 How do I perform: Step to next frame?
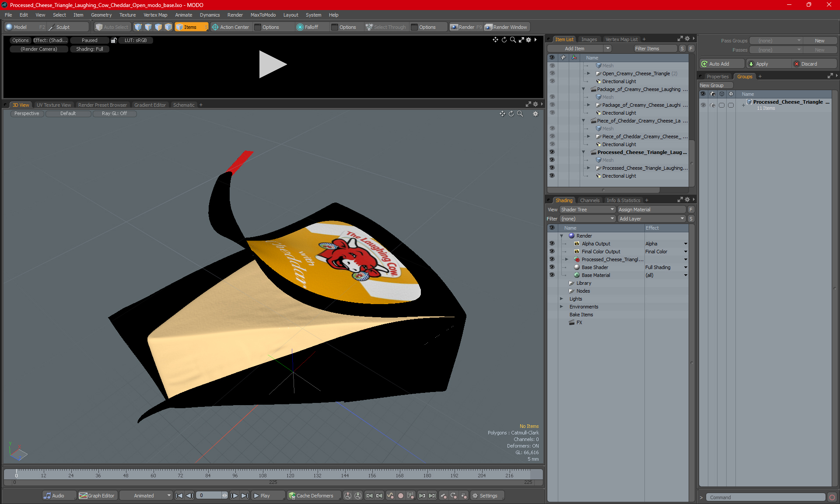point(234,496)
